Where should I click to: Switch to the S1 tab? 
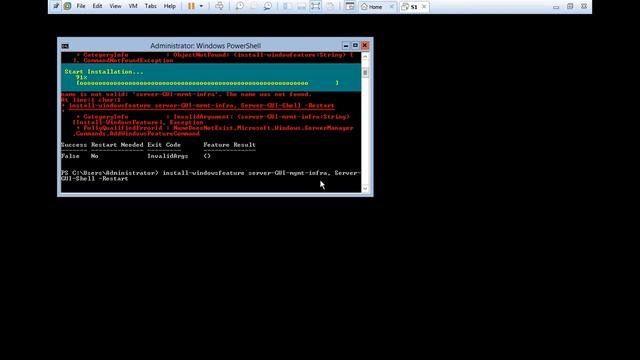point(410,7)
